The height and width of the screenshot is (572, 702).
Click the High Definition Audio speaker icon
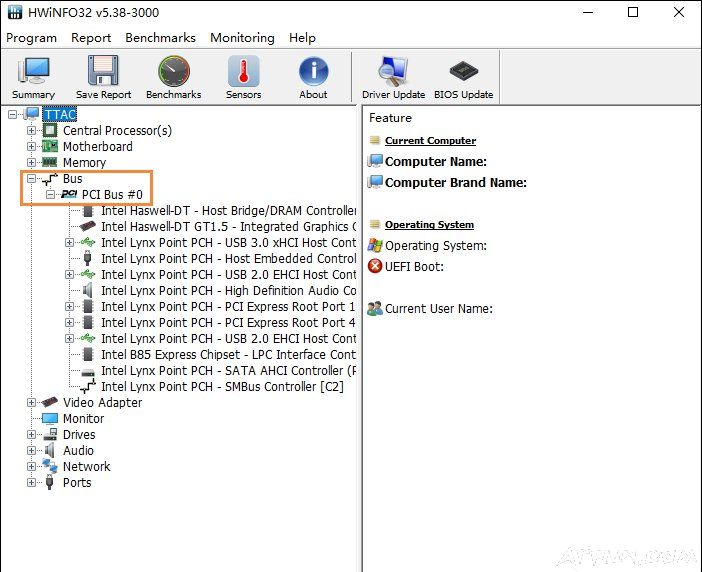(88, 290)
